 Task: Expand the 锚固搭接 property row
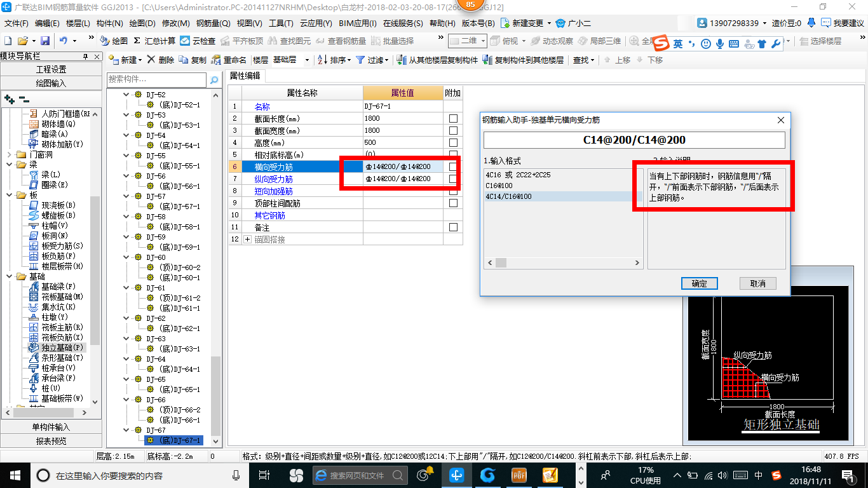click(248, 240)
